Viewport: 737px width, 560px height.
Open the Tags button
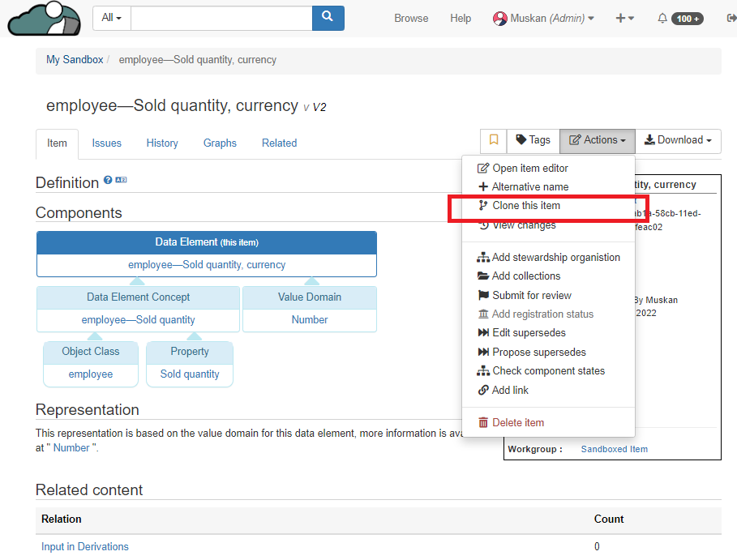click(x=533, y=140)
